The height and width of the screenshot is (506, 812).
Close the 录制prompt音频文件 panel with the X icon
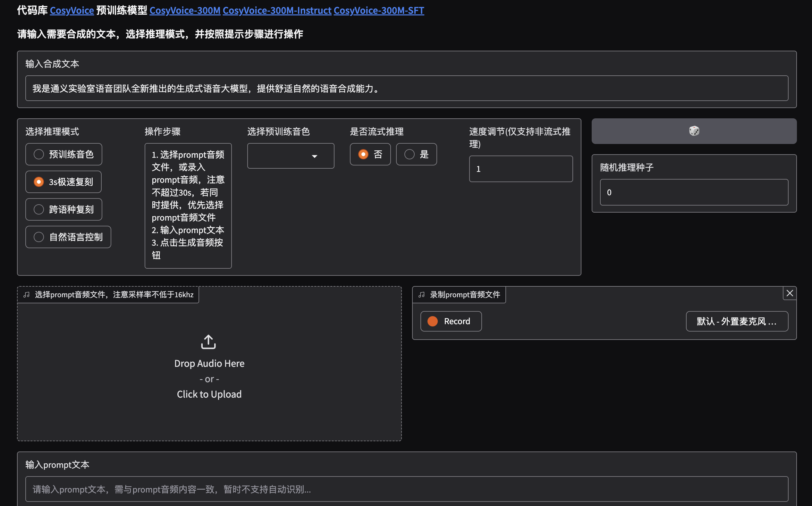click(x=790, y=293)
